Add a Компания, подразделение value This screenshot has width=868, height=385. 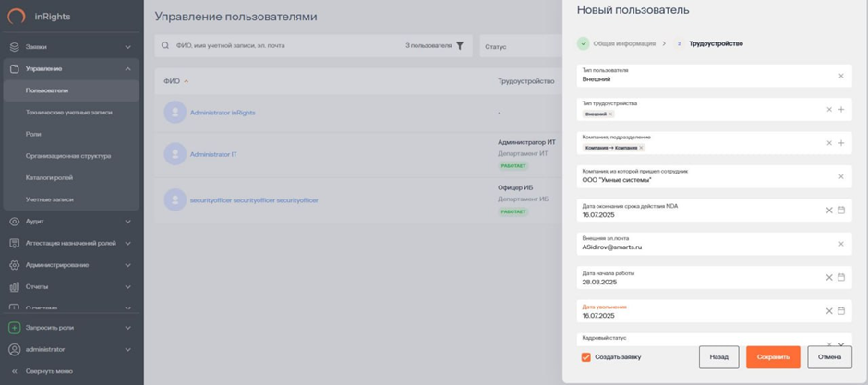click(x=841, y=143)
